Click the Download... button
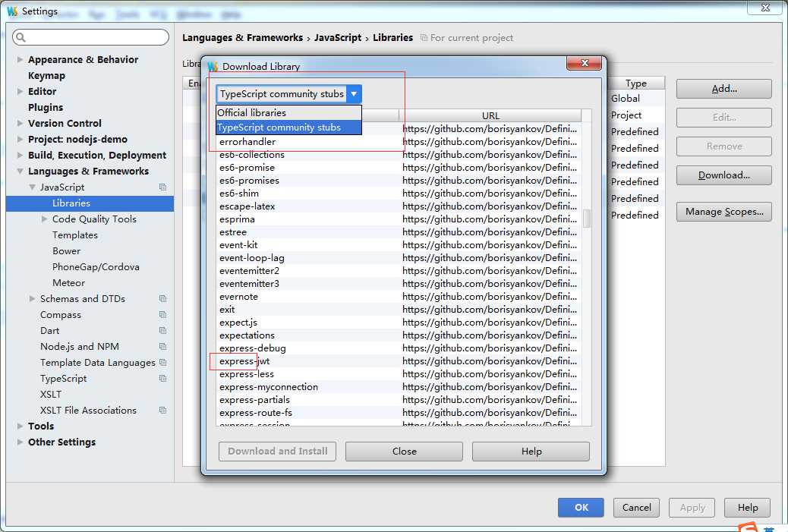The width and height of the screenshot is (788, 532). [723, 175]
